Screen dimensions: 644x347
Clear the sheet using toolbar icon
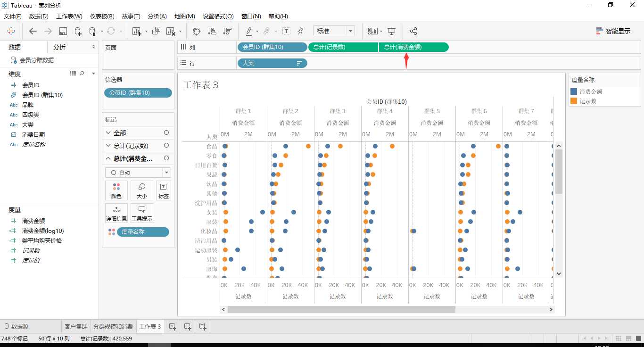(x=171, y=31)
